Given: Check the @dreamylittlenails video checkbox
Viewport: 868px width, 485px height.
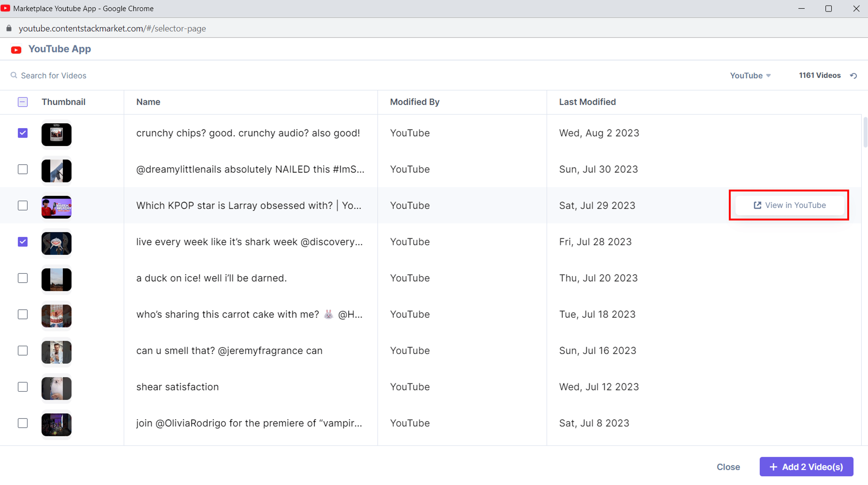Looking at the screenshot, I should coord(23,169).
